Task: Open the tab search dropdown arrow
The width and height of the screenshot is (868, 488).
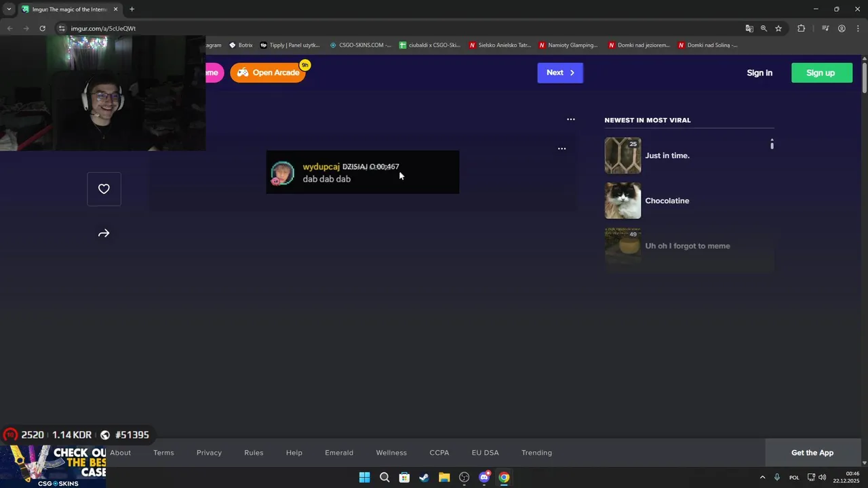Action: (x=9, y=9)
